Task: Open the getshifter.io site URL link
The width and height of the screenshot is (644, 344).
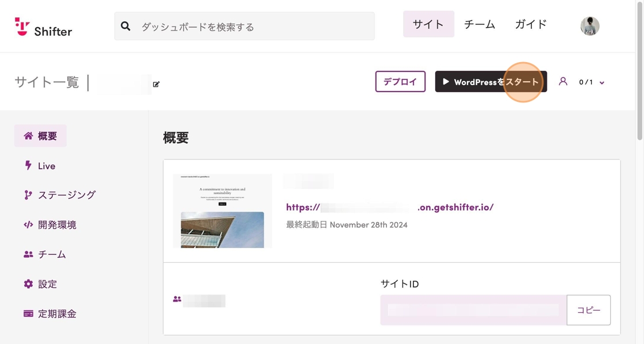Action: click(390, 207)
